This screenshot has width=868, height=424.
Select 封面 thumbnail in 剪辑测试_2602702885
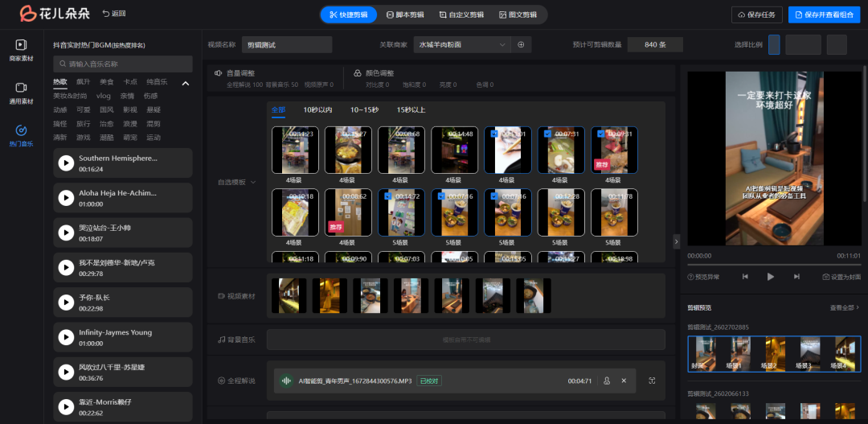coord(706,354)
